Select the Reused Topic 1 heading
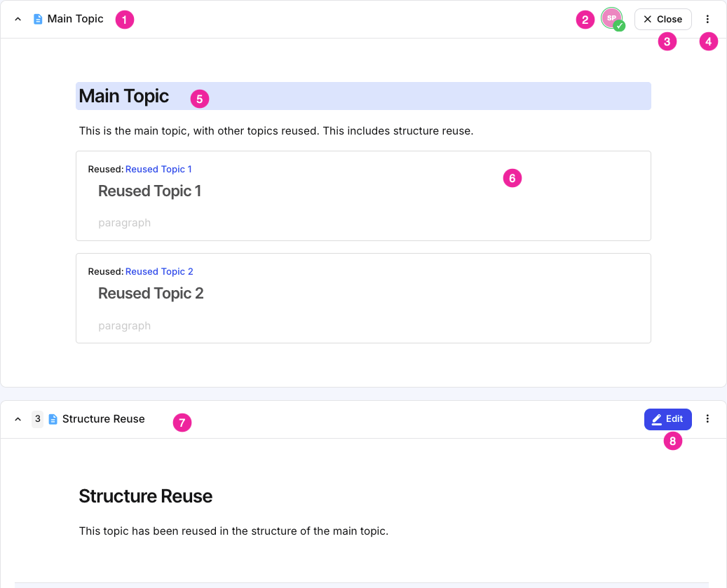The width and height of the screenshot is (727, 588). (x=150, y=191)
